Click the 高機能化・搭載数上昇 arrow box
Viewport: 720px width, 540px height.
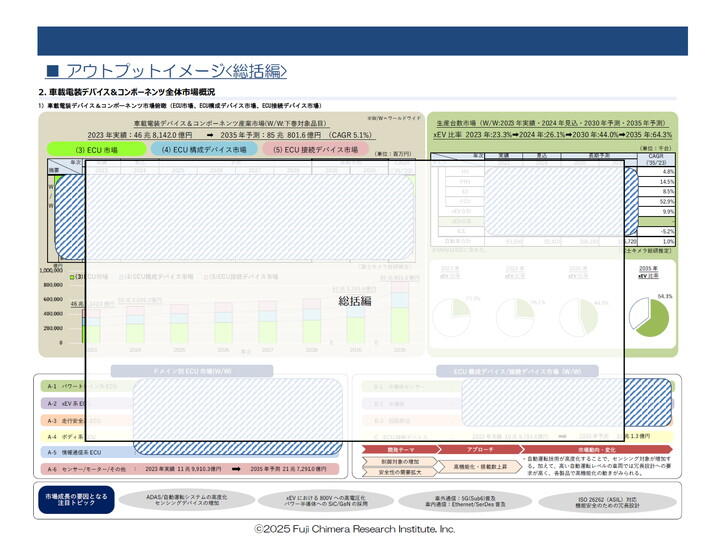point(480,467)
